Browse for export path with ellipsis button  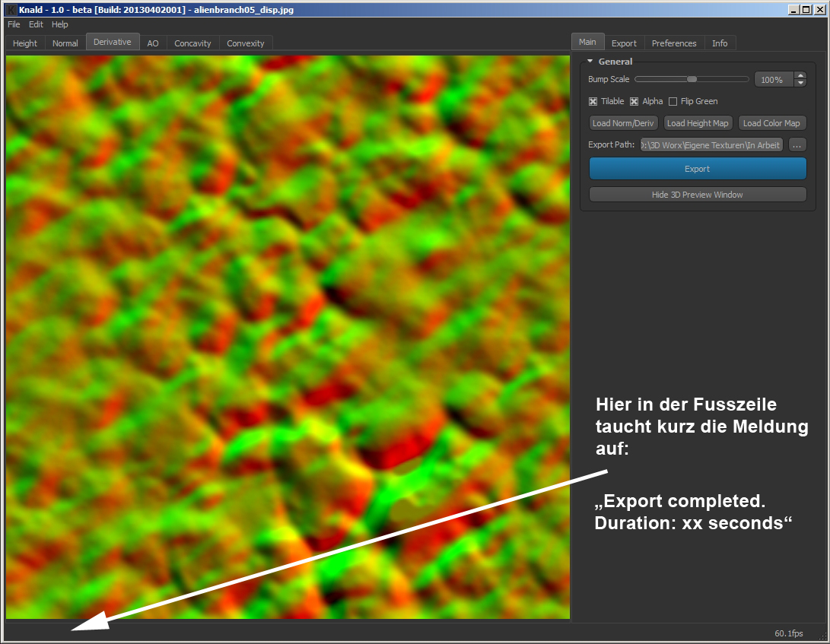click(x=797, y=145)
